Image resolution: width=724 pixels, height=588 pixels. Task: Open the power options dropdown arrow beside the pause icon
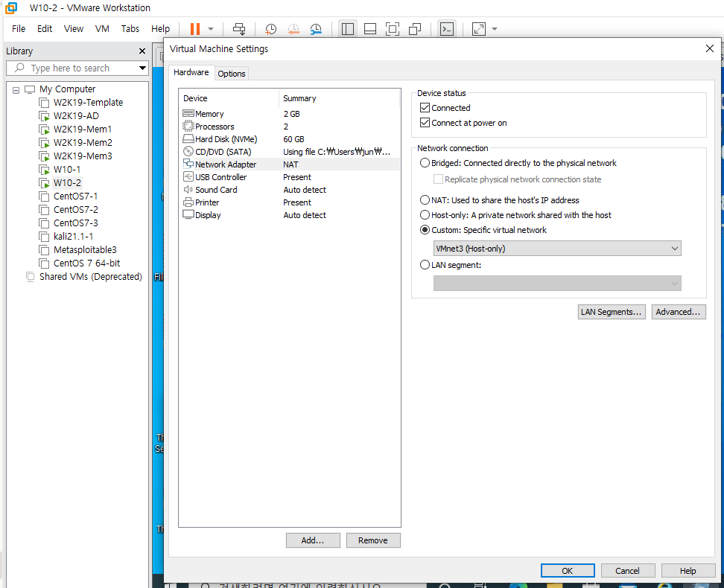pyautogui.click(x=211, y=29)
